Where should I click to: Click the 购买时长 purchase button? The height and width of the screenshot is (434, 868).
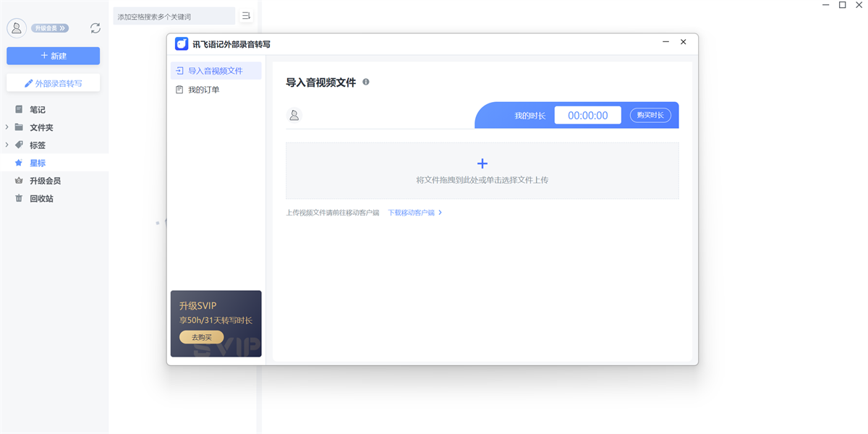[x=650, y=115]
